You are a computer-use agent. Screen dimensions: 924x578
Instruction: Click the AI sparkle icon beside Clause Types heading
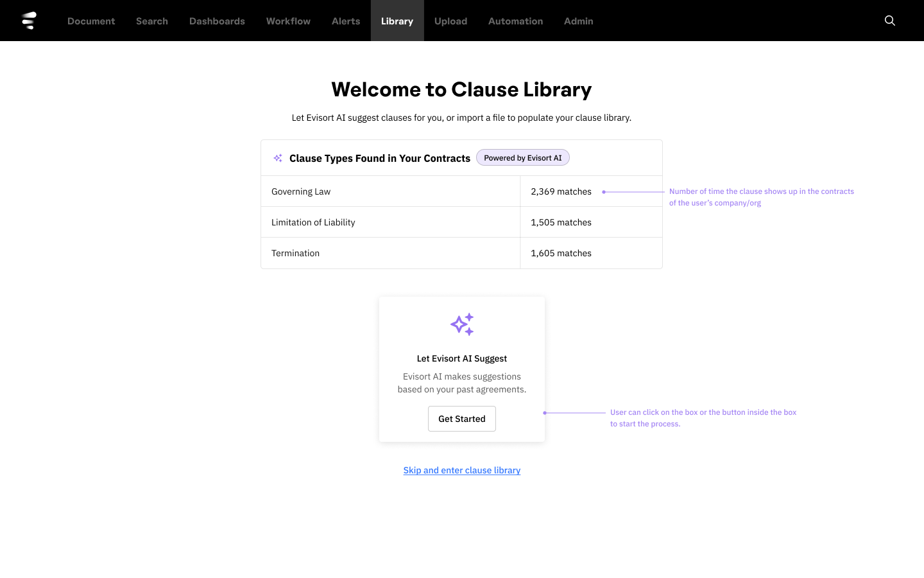(x=277, y=157)
